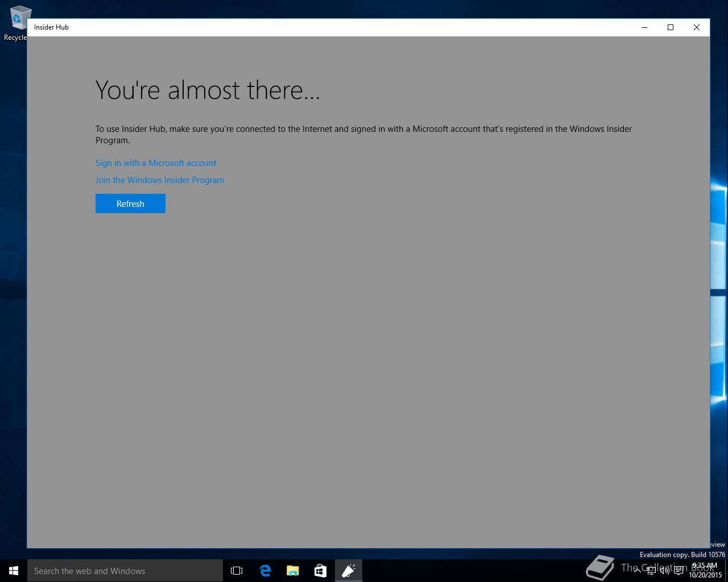This screenshot has width=728, height=582.
Task: Click the Insider Hub window title text
Action: [51, 27]
